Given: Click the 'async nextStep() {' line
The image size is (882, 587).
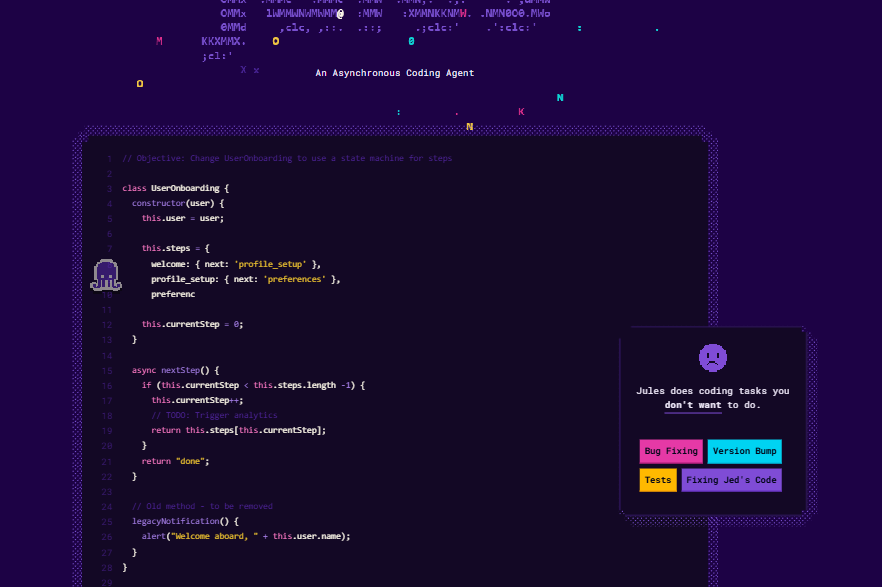Looking at the screenshot, I should pyautogui.click(x=176, y=371).
